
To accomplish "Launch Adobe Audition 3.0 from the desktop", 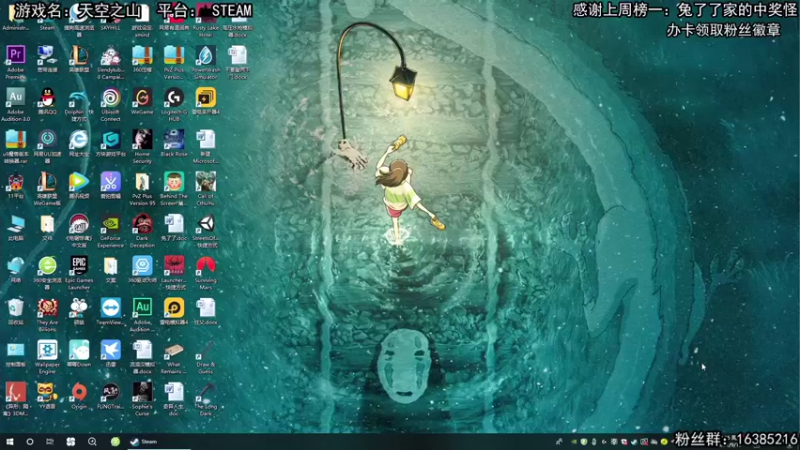I will click(x=16, y=97).
